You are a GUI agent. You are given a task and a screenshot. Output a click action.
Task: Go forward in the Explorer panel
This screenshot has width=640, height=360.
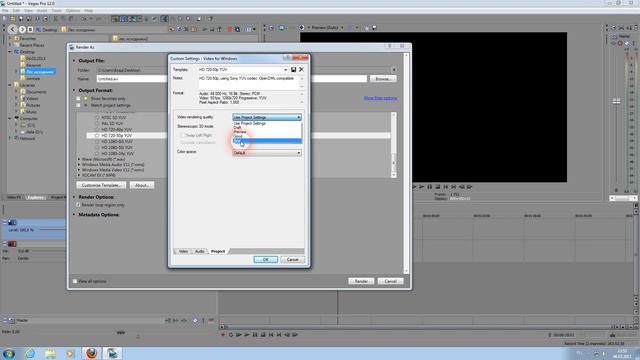[22, 29]
